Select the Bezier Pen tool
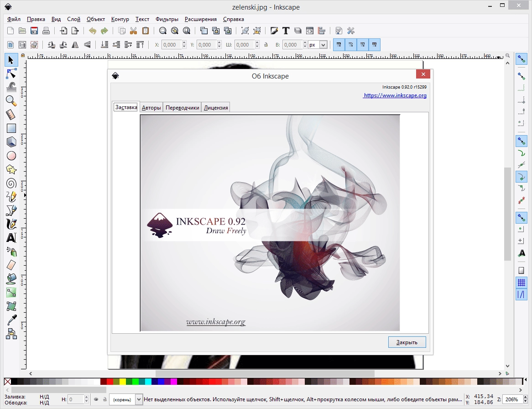 click(x=11, y=210)
